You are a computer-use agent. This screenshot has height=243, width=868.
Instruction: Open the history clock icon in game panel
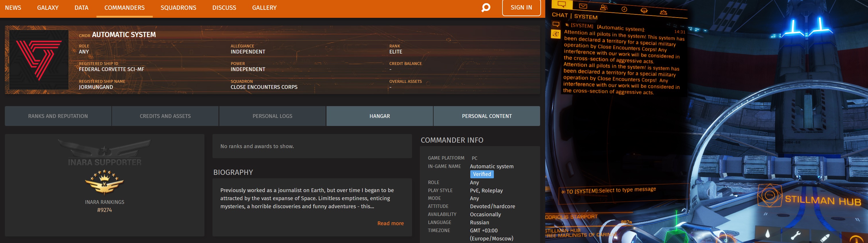pyautogui.click(x=624, y=9)
